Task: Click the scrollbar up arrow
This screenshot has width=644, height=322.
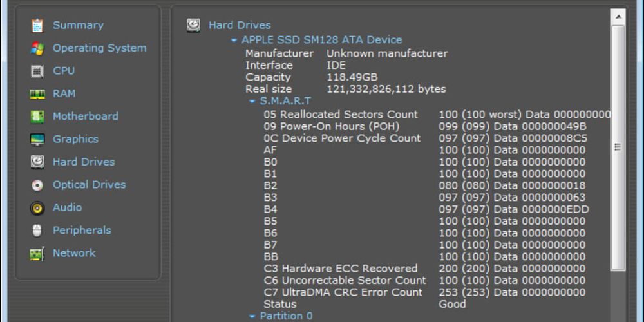Action: tap(618, 17)
